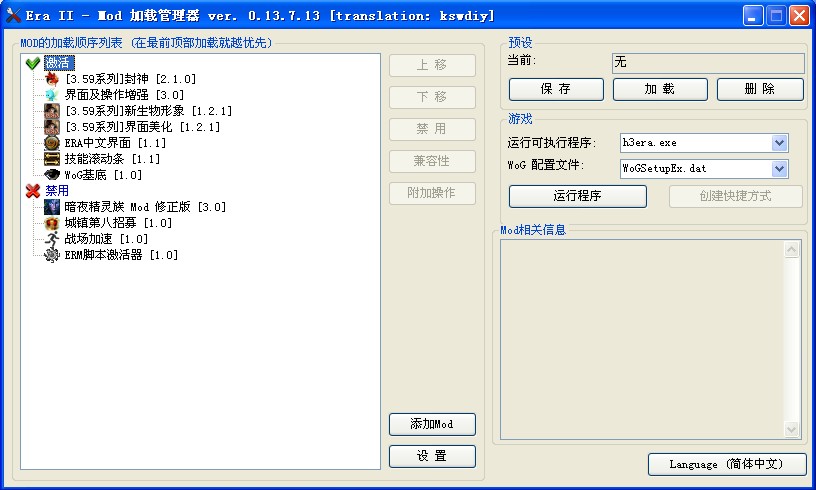Open the WoG 配置文件 dropdown arrow

click(779, 169)
